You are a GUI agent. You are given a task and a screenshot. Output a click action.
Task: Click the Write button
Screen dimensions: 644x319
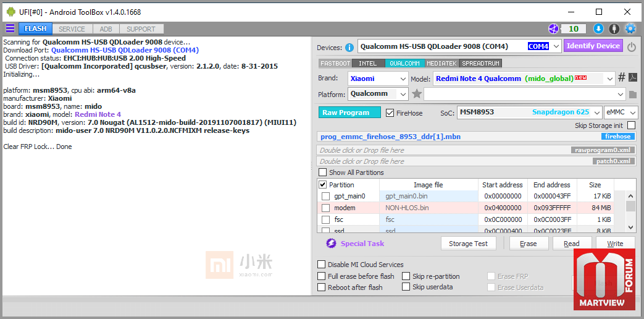(615, 244)
